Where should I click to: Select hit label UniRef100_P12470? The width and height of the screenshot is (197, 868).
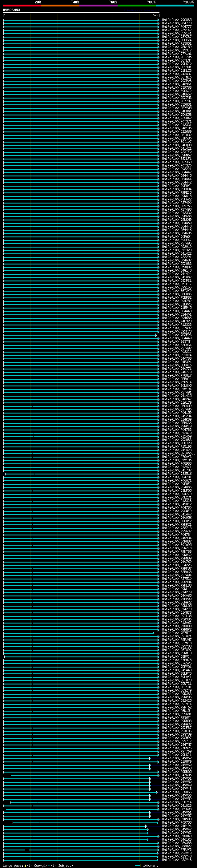coord(177,433)
